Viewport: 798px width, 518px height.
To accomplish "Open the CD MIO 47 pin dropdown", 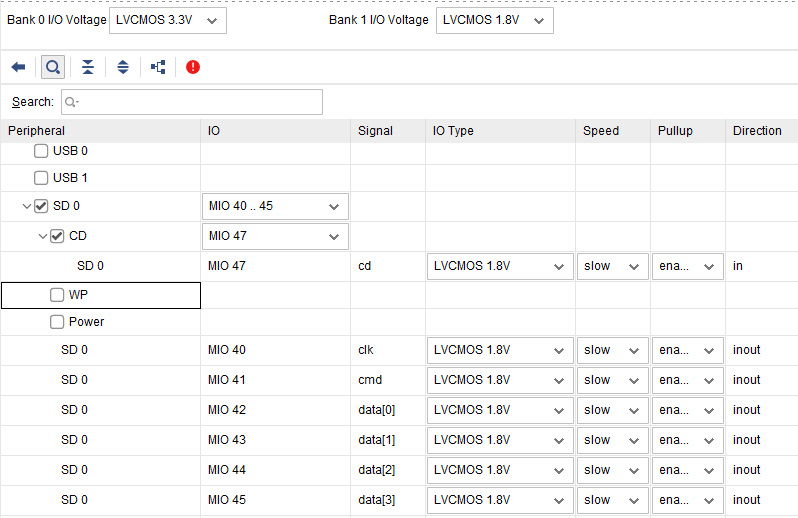I will coord(275,237).
